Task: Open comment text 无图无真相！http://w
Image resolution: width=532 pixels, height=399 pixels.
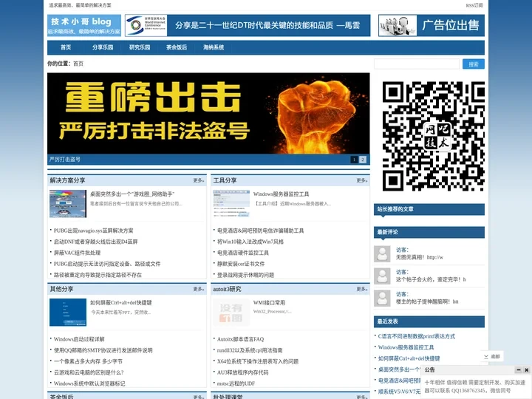Action: point(420,258)
